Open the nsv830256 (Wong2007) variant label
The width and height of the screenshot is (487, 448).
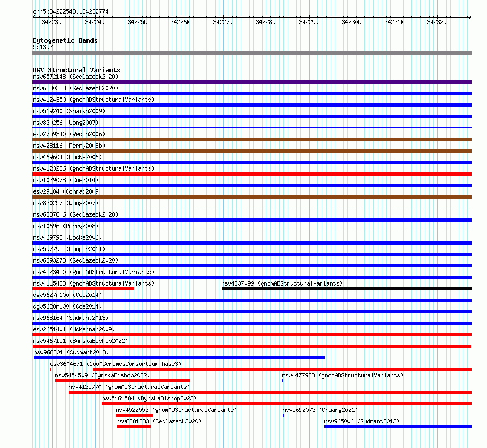[66, 123]
